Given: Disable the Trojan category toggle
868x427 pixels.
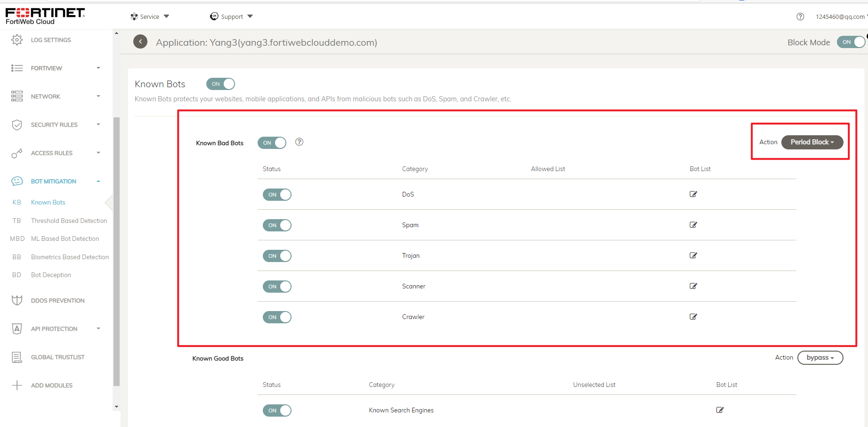Looking at the screenshot, I should 277,256.
